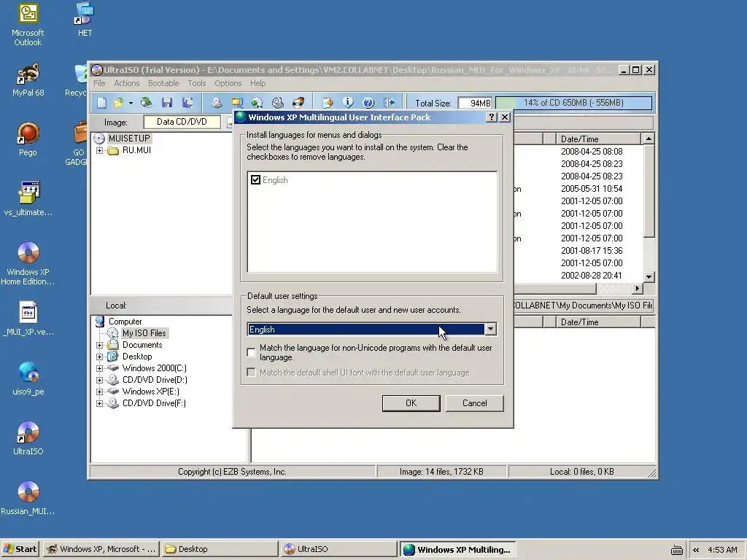Click the keyboard icon in system tray
The image size is (747, 560).
pyautogui.click(x=677, y=550)
